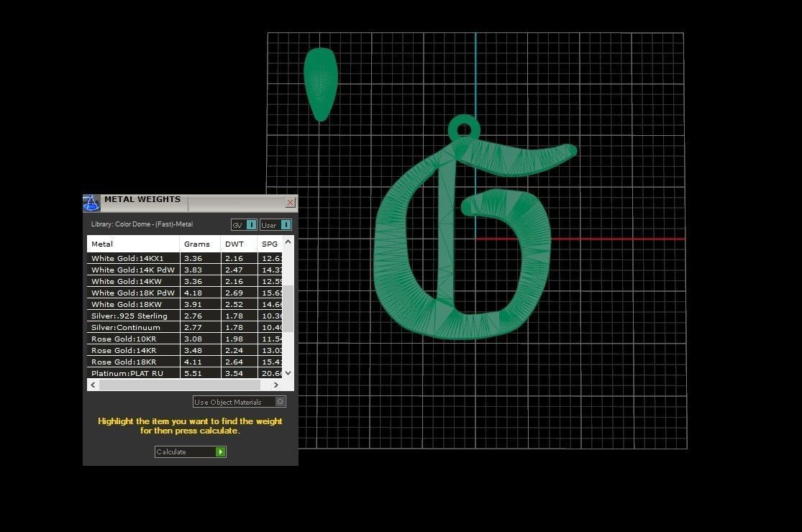The image size is (802, 532).
Task: Click the DWT column header
Action: tap(239, 244)
